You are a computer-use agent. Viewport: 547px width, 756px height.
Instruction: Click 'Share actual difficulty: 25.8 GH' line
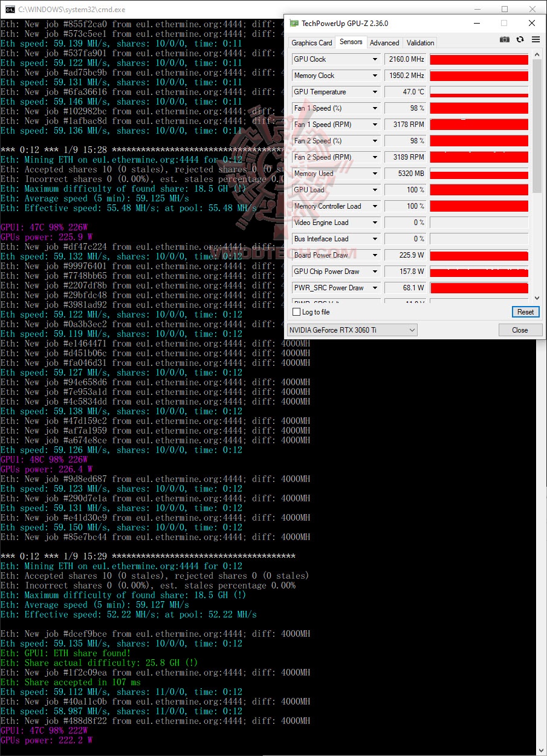(99, 663)
